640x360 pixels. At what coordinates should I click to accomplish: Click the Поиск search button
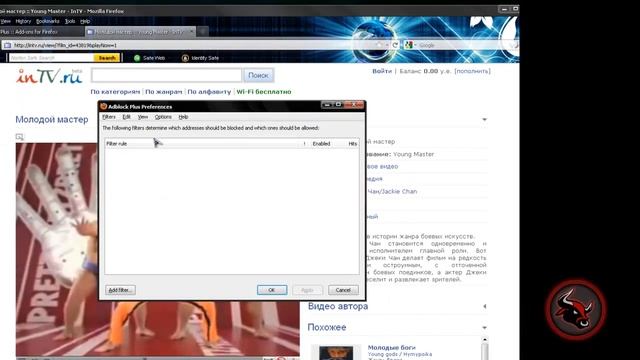click(x=259, y=76)
